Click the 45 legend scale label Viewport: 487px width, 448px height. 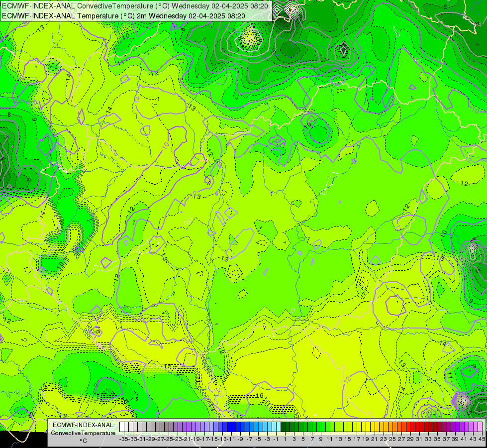click(x=482, y=439)
